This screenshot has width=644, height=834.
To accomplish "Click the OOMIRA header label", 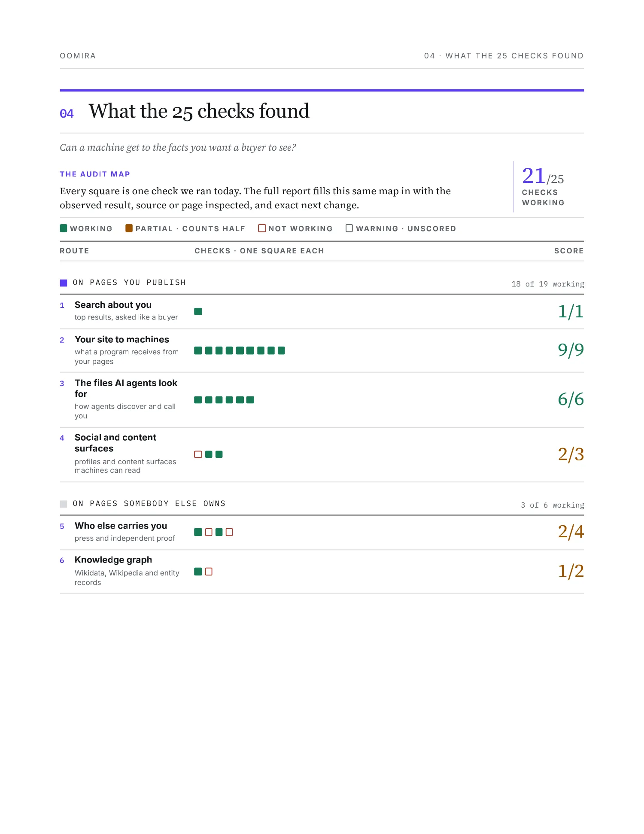I will pyautogui.click(x=78, y=56).
